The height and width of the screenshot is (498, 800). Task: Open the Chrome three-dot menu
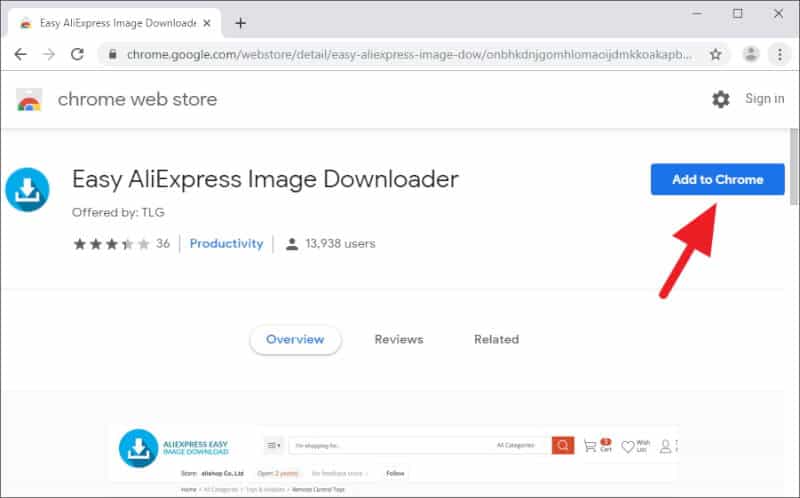[x=780, y=54]
